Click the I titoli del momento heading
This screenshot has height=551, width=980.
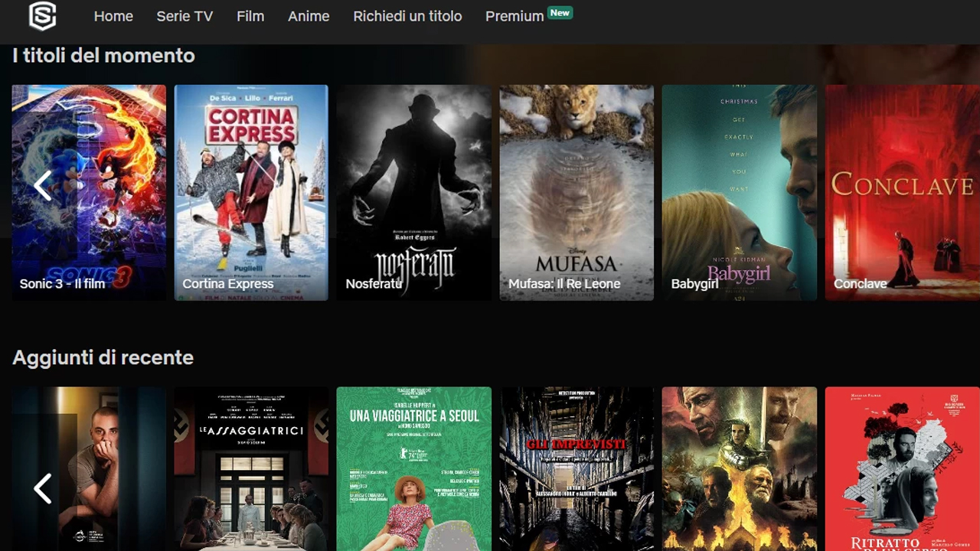(103, 55)
